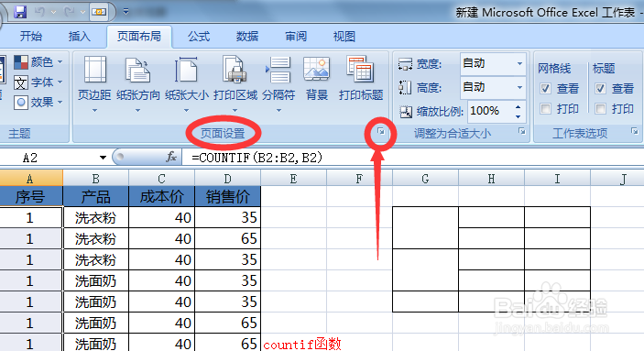Click the 打印标题 print titles icon
Image resolution: width=644 pixels, height=351 pixels.
click(x=360, y=69)
